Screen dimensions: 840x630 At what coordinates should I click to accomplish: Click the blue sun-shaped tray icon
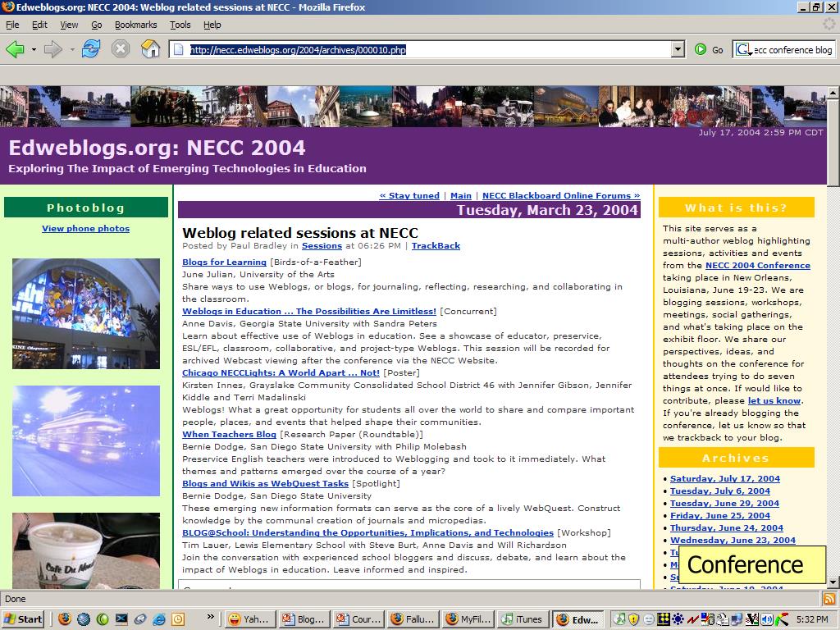pos(678,619)
